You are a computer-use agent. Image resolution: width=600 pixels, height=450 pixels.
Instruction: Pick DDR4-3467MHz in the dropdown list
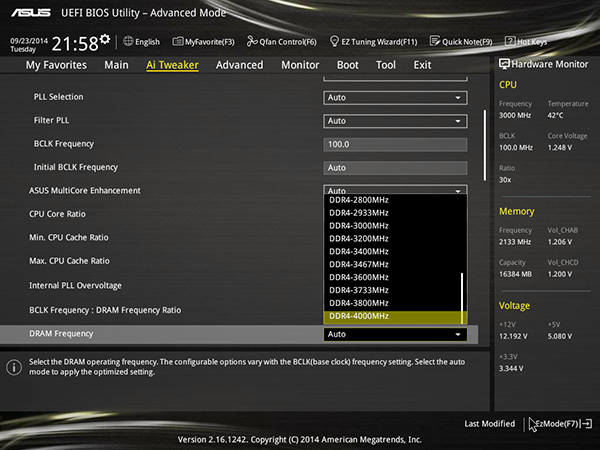(x=359, y=264)
